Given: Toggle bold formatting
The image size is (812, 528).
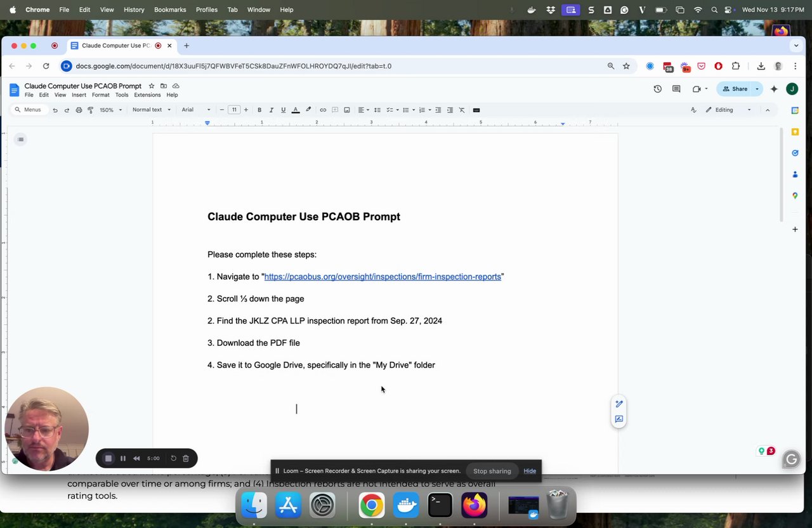Looking at the screenshot, I should click(x=259, y=110).
